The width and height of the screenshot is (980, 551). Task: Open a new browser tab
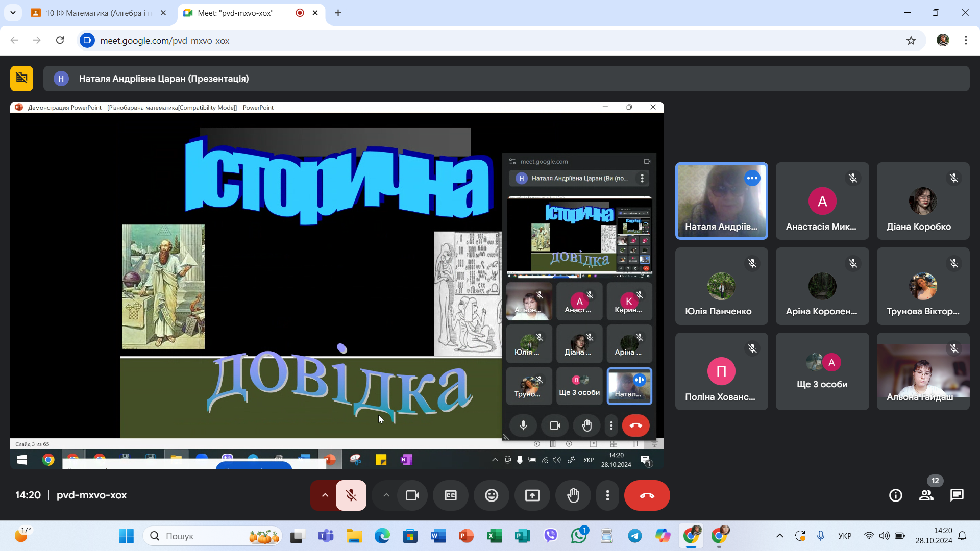pyautogui.click(x=338, y=13)
